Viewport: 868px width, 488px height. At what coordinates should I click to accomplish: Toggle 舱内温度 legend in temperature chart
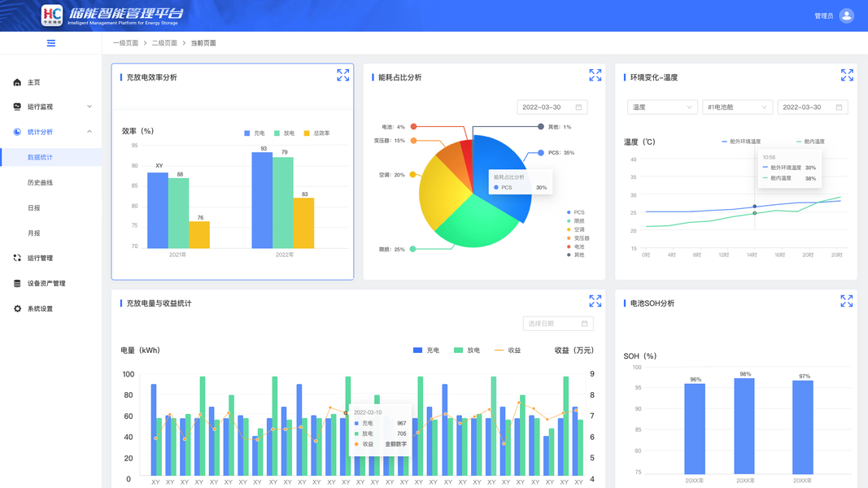pyautogui.click(x=810, y=142)
